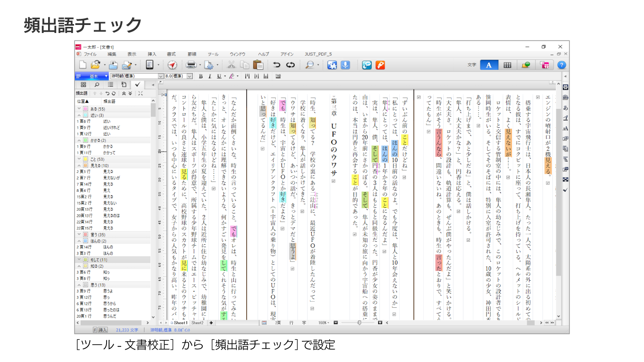Image resolution: width=644 pixels, height=362 pixels.
Task: Click the Print icon in toolbar
Action: [x=191, y=65]
